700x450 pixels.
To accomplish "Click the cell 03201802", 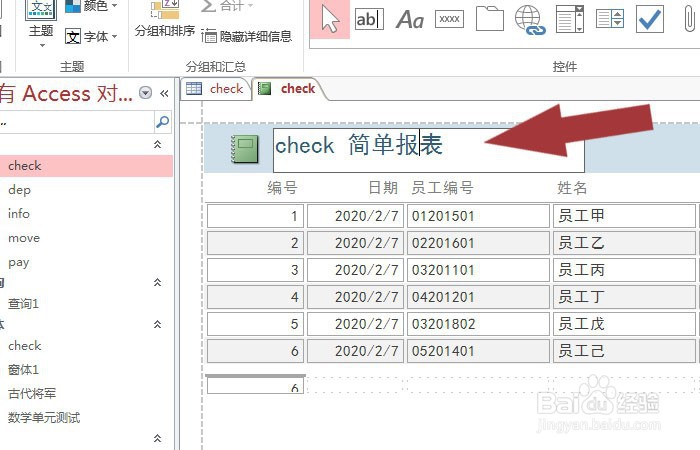I will pos(478,324).
